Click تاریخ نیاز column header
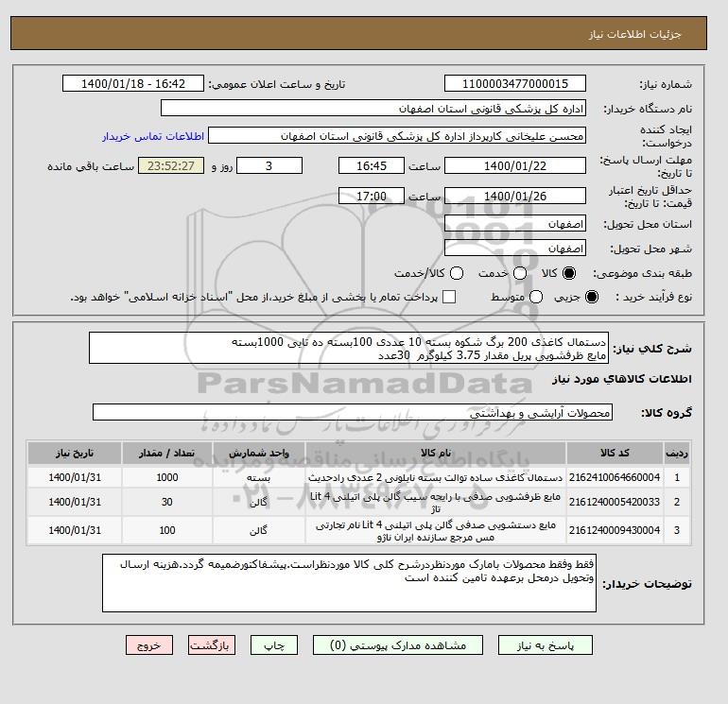 point(75,453)
